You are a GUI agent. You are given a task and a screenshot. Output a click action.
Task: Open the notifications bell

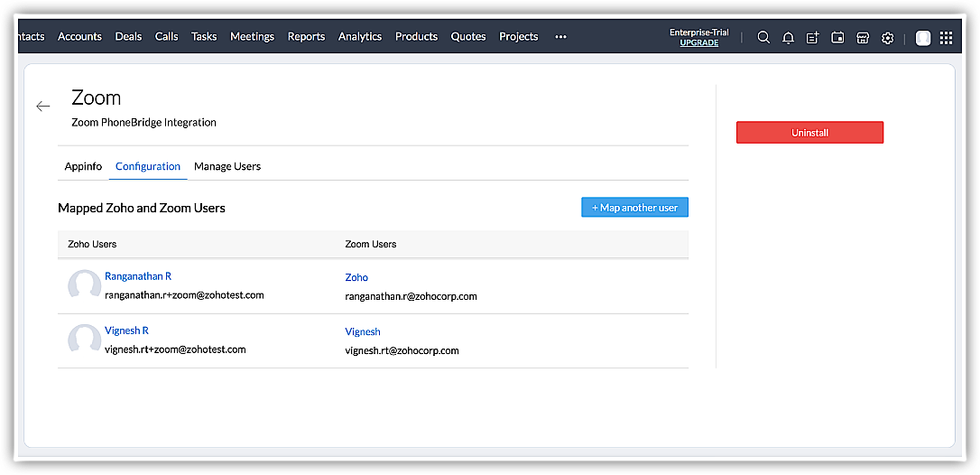tap(788, 38)
